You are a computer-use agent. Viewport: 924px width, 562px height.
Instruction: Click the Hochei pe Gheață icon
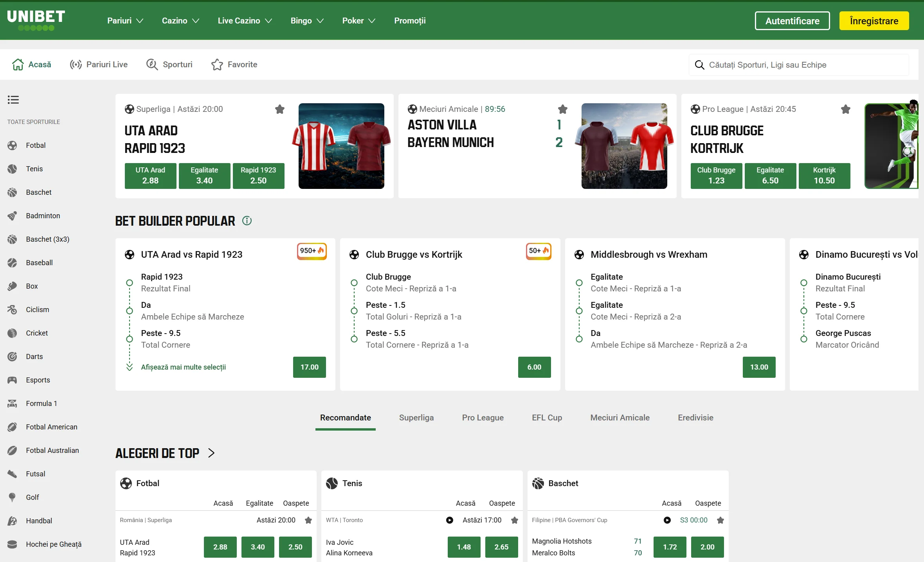click(x=12, y=544)
